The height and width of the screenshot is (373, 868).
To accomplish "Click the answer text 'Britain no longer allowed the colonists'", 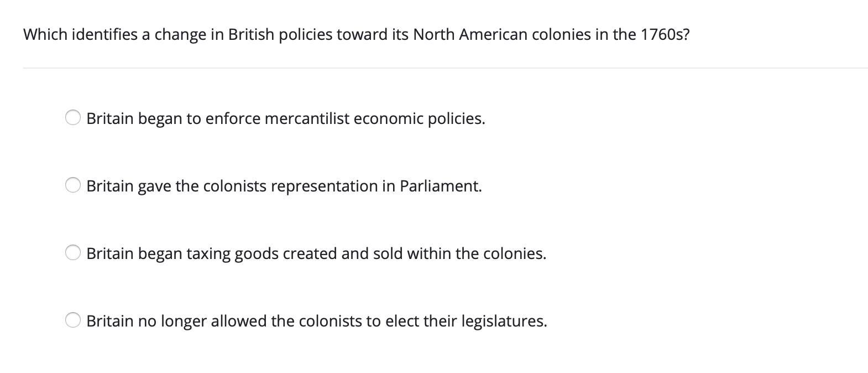I will coord(316,321).
